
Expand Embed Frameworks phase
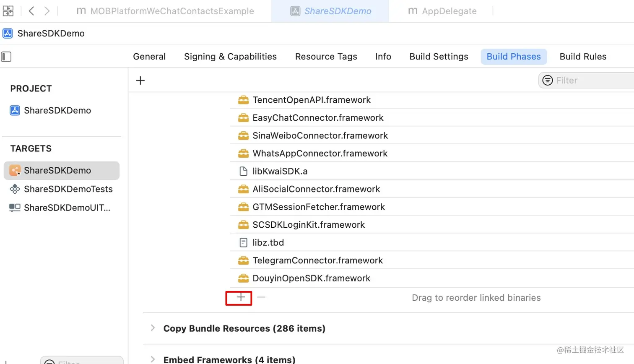pos(153,359)
